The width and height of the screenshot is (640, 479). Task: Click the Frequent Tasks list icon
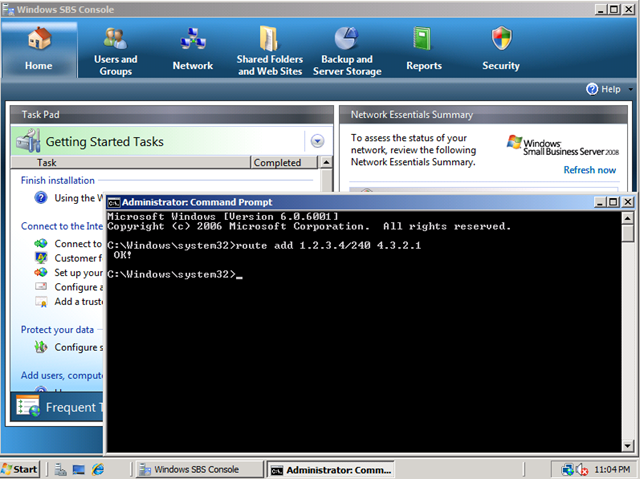pyautogui.click(x=28, y=406)
